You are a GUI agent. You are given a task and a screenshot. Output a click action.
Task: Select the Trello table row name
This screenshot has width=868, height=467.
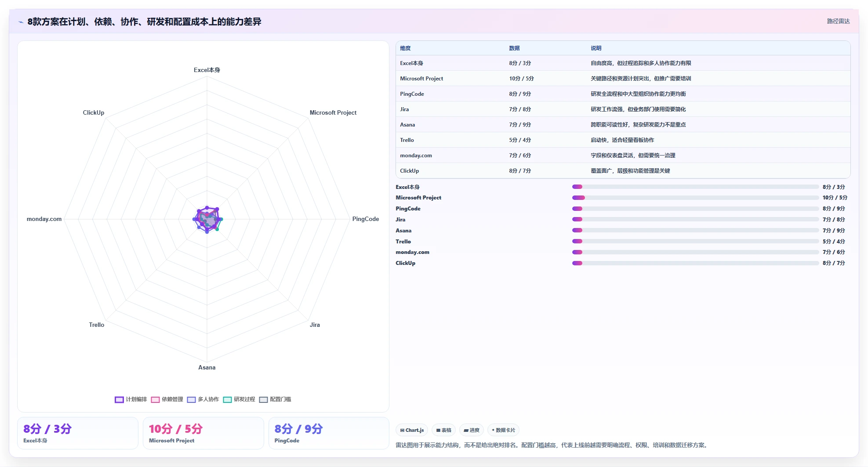407,140
